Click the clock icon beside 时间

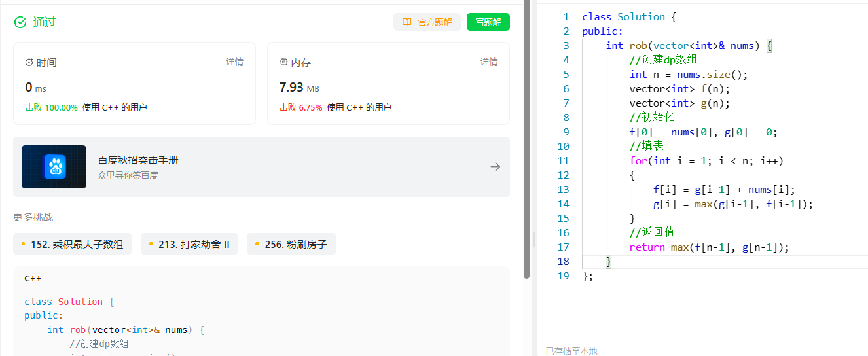[x=29, y=62]
